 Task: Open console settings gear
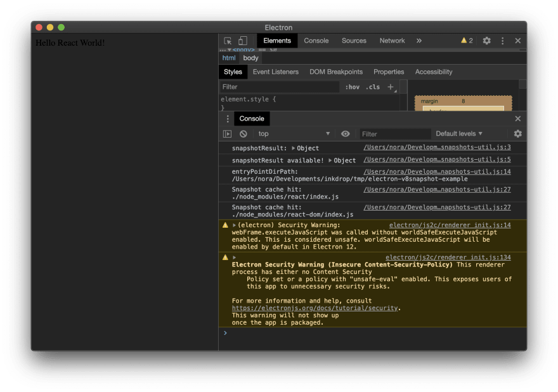(518, 134)
